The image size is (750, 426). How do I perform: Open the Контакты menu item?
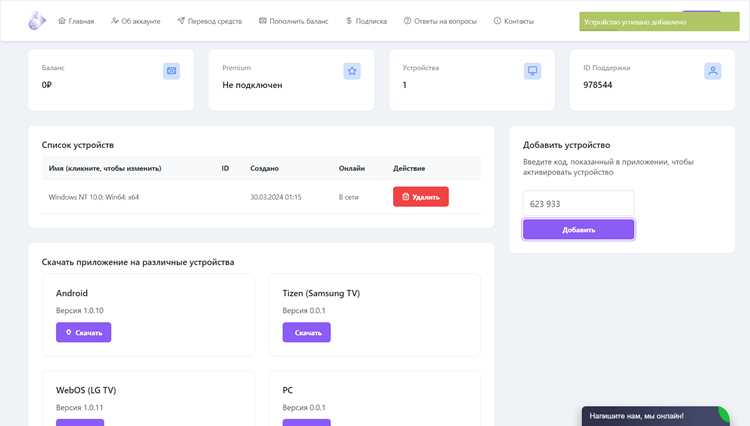[514, 21]
